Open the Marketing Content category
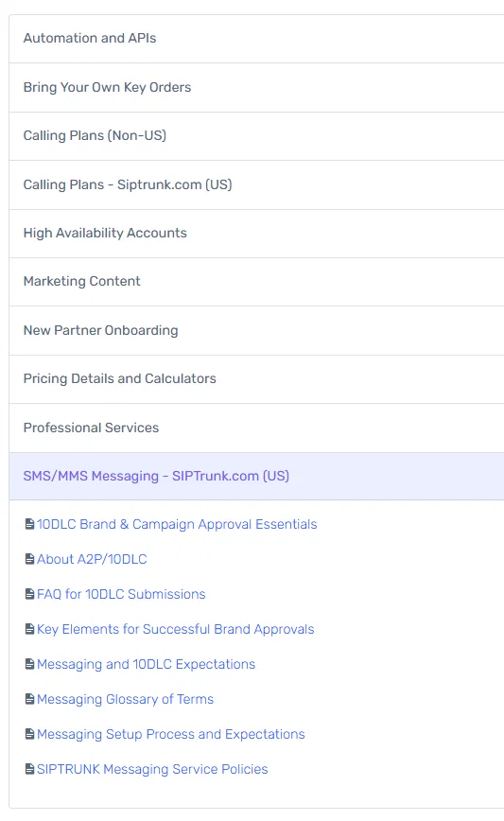 [256, 282]
